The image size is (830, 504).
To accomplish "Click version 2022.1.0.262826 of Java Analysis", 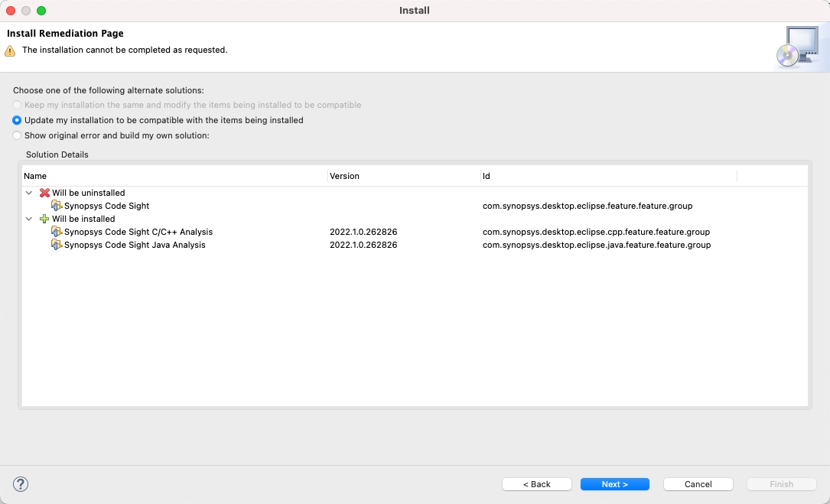I will [363, 245].
